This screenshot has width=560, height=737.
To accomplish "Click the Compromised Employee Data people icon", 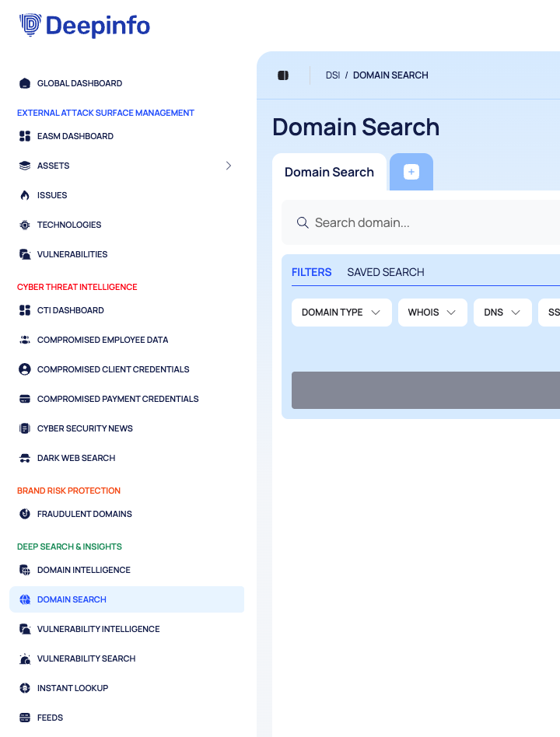I will [25, 340].
